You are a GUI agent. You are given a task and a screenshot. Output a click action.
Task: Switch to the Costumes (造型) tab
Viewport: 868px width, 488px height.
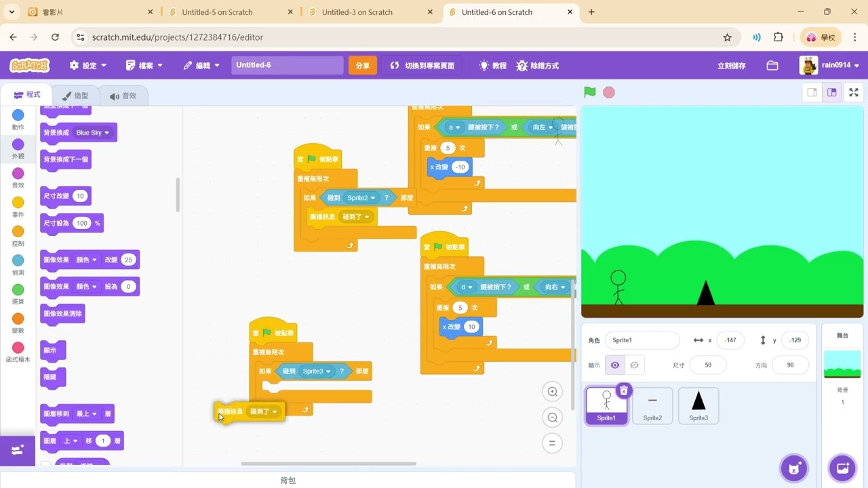click(x=75, y=96)
